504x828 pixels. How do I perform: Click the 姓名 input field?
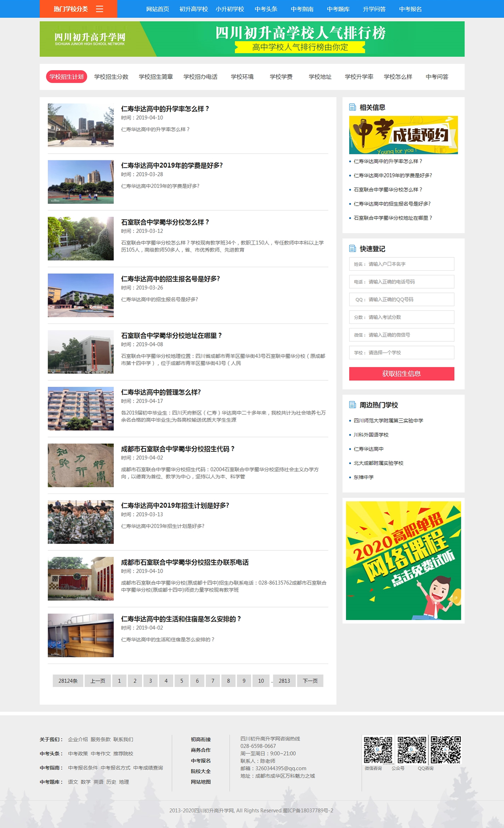click(401, 264)
